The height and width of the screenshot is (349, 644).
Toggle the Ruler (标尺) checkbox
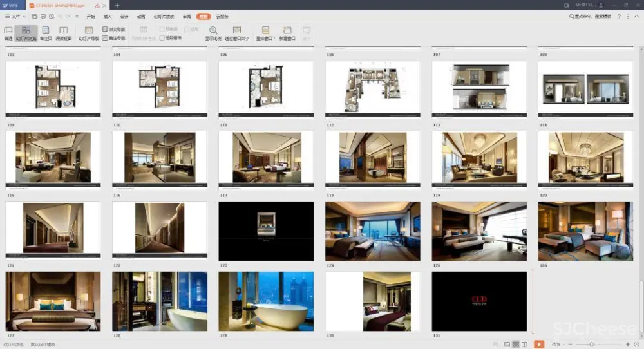tap(186, 29)
